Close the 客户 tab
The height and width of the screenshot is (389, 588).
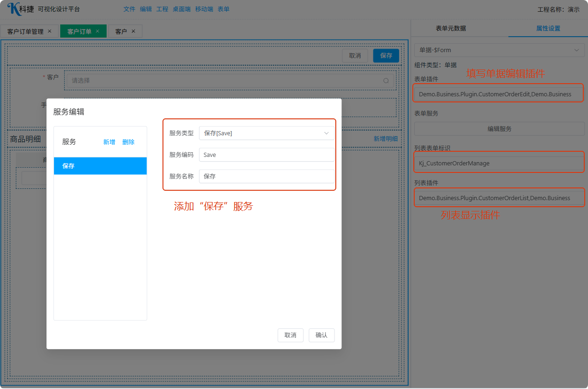133,31
